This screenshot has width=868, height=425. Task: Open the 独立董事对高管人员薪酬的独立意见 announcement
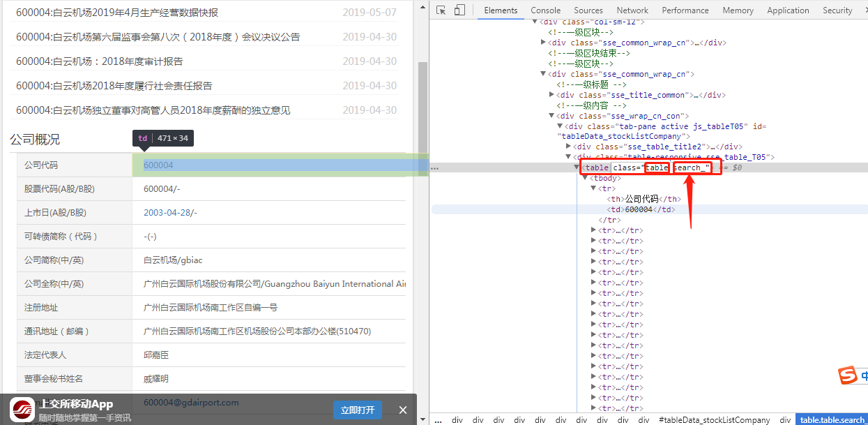pyautogui.click(x=153, y=110)
